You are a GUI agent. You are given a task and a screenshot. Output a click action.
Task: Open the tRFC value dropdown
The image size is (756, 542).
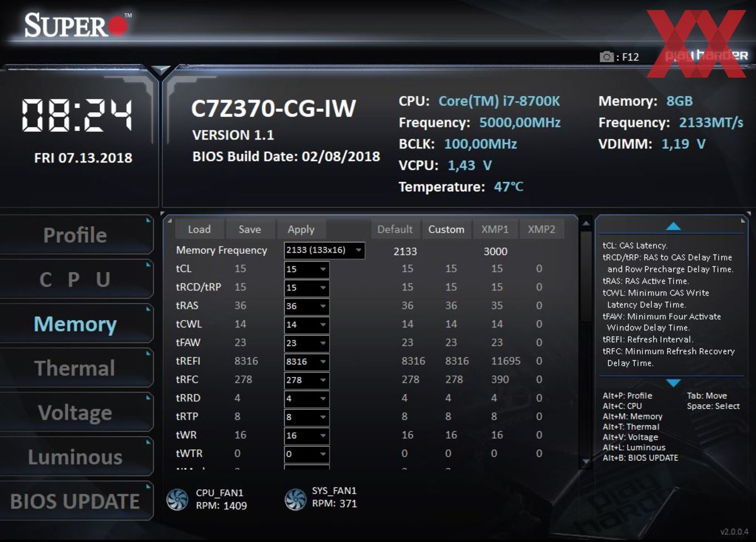coord(307,380)
